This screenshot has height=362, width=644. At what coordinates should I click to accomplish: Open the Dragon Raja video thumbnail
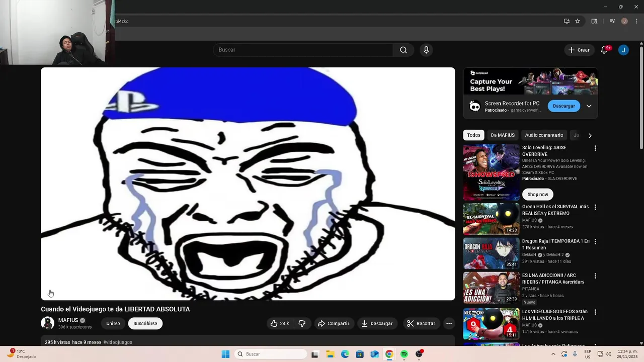coord(491,253)
